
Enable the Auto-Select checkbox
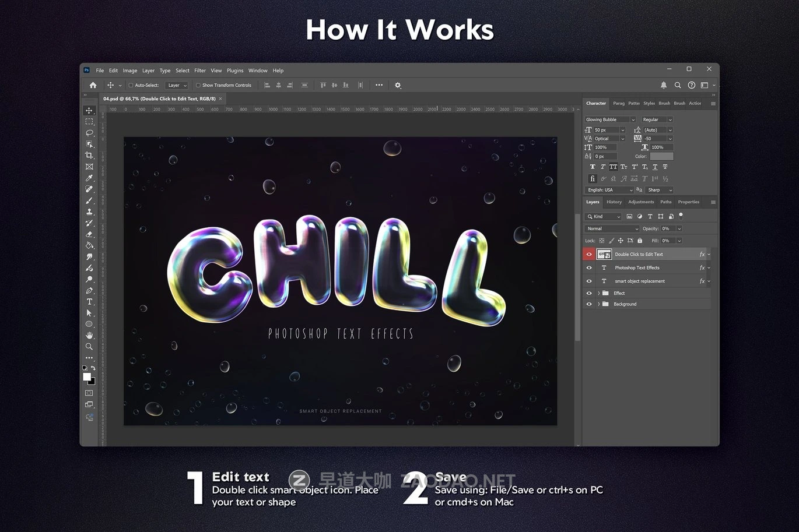pos(131,85)
